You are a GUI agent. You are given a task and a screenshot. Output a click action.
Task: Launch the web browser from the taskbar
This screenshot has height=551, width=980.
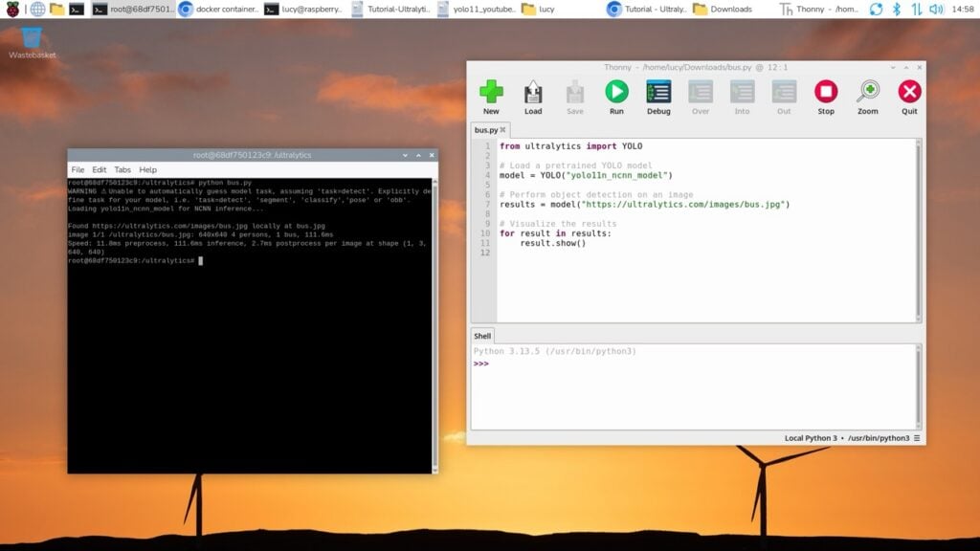pyautogui.click(x=37, y=9)
